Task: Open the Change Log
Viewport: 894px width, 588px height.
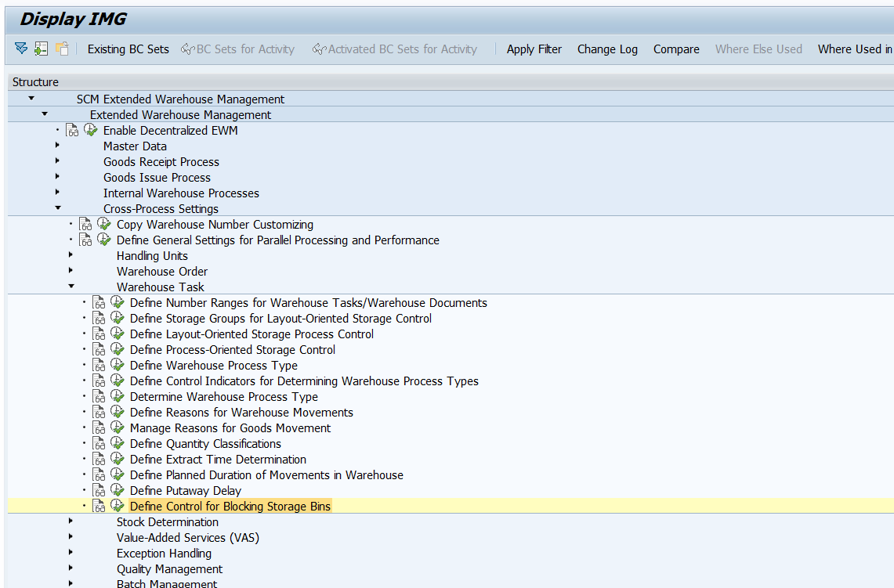Action: 607,49
